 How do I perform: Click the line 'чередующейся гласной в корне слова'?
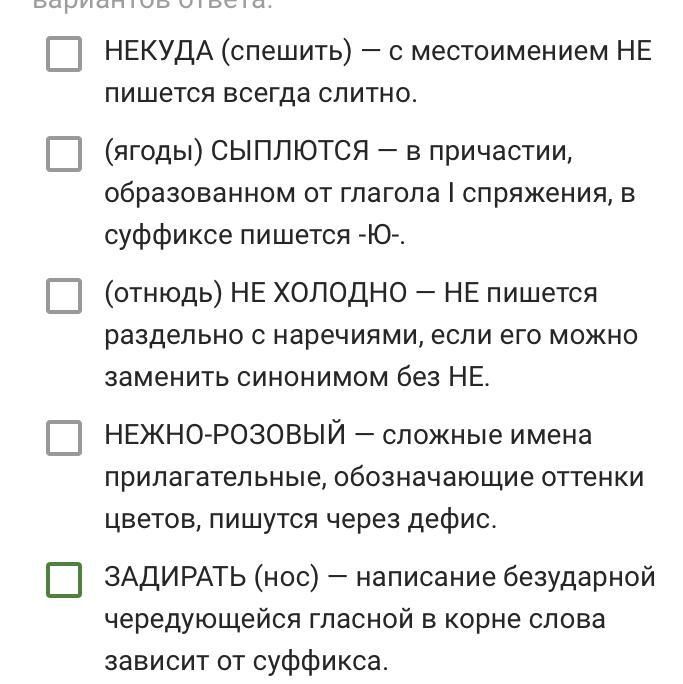tap(354, 619)
